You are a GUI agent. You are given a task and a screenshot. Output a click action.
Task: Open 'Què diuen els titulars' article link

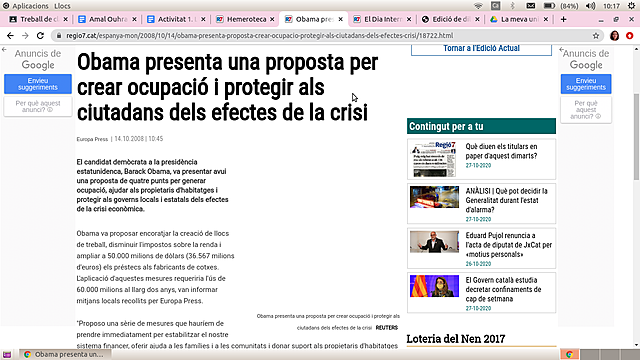pyautogui.click(x=501, y=151)
